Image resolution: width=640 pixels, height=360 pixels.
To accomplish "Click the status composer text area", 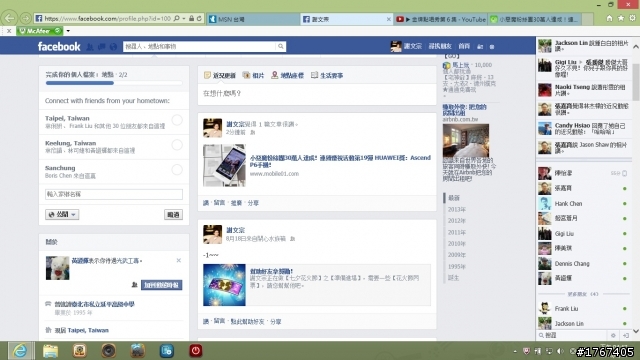I will point(317,94).
